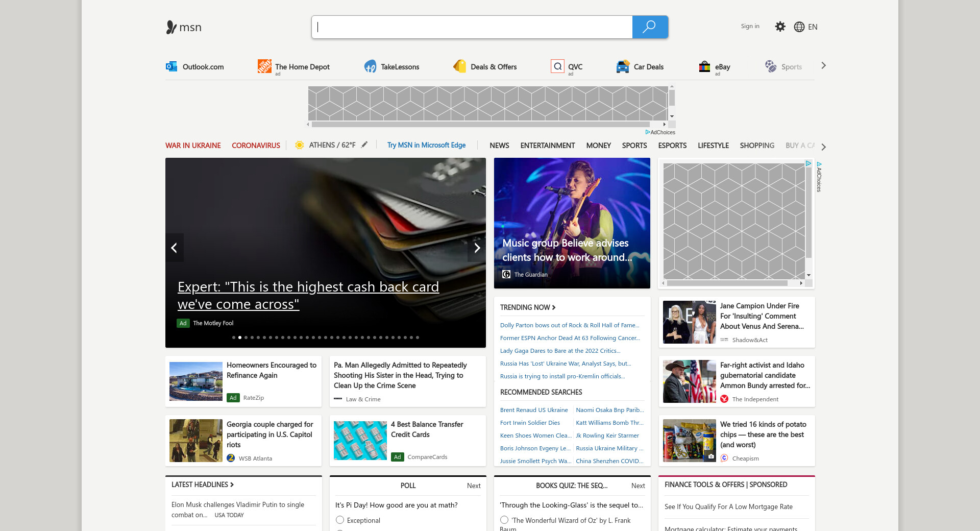Open the Outlook.com shortcut icon
This screenshot has width=980, height=531.
pos(171,66)
